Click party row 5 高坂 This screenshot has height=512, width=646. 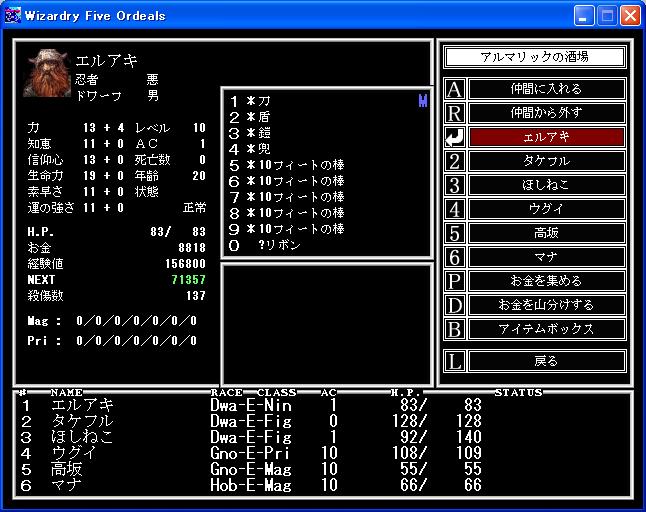tap(323, 469)
